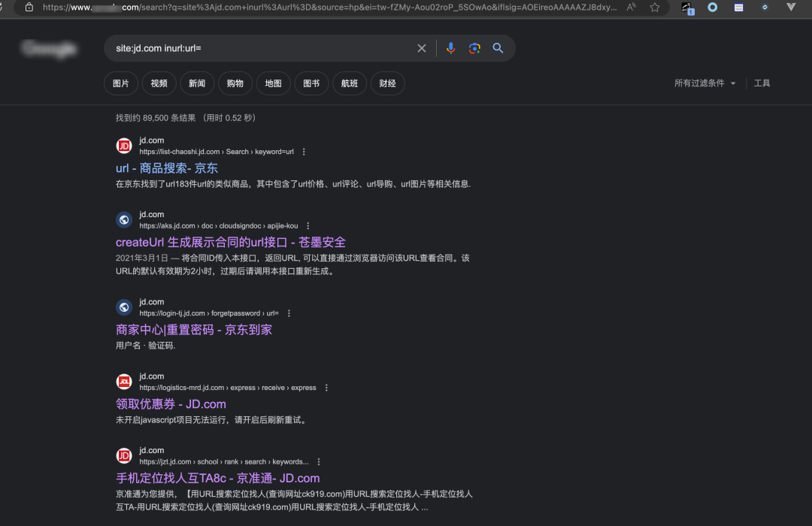Open the '手机定位找人互TA8c - 京准通' result
The width and height of the screenshot is (812, 526).
(217, 479)
